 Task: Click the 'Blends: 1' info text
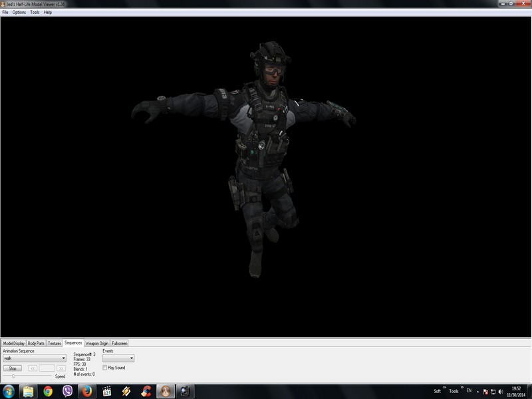pos(80,369)
